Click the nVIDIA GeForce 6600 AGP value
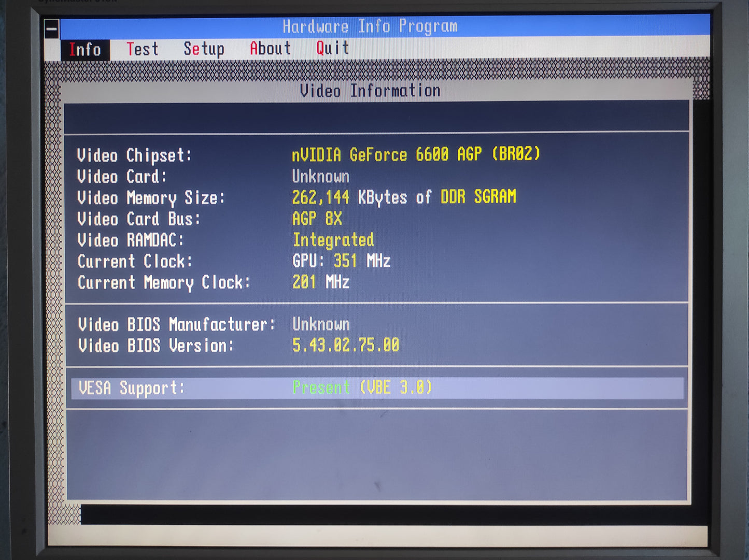Viewport: 749px width, 560px height. (416, 154)
